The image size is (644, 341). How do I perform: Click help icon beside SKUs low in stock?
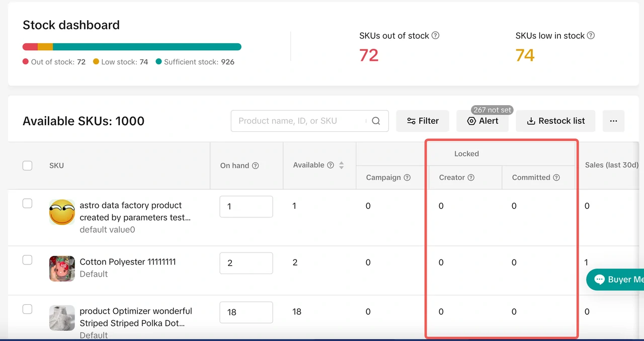(x=591, y=36)
